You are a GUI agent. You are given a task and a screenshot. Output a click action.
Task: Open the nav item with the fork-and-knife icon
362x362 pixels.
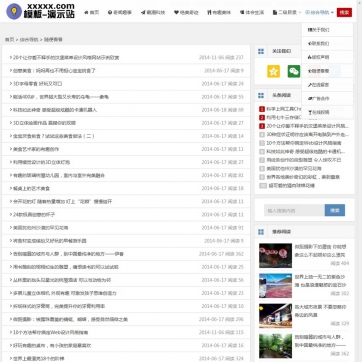[x=219, y=12]
